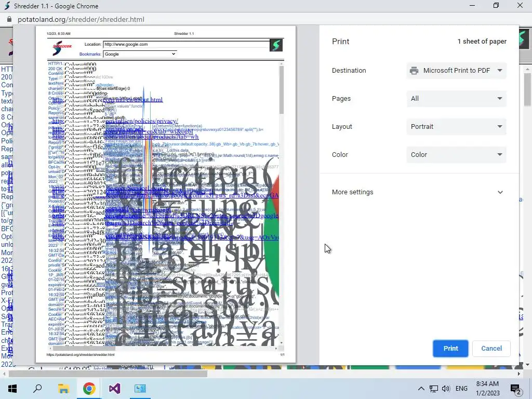Open Visual Studio from the taskbar
The width and height of the screenshot is (532, 399).
coord(114,389)
